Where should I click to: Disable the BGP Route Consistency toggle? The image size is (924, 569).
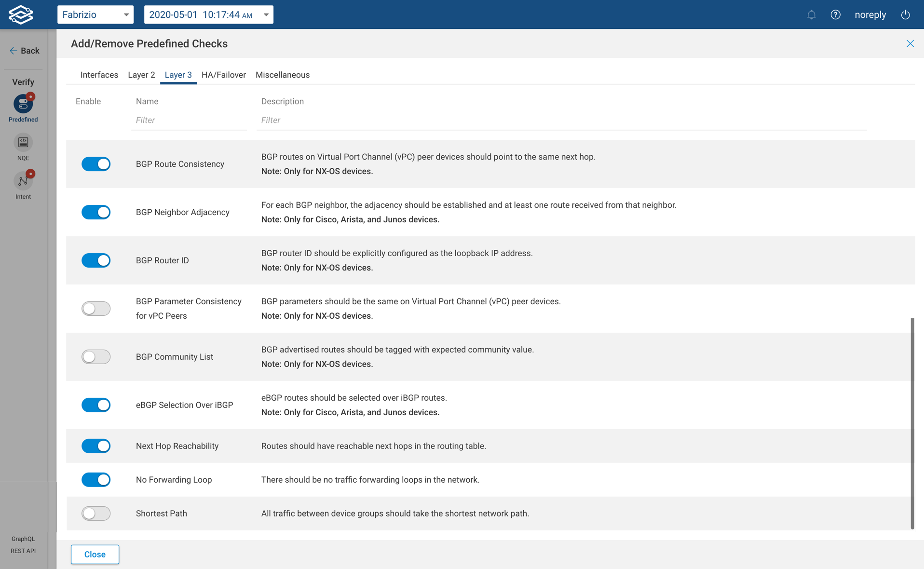96,164
